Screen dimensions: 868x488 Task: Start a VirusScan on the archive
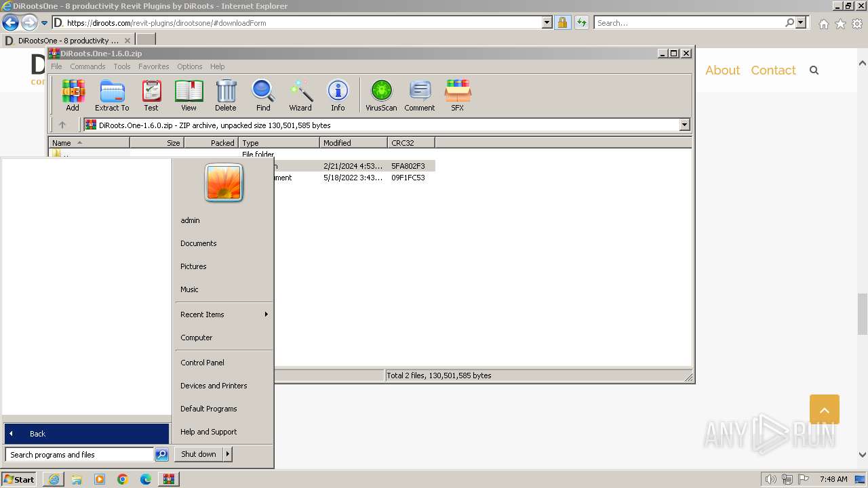[x=381, y=95]
